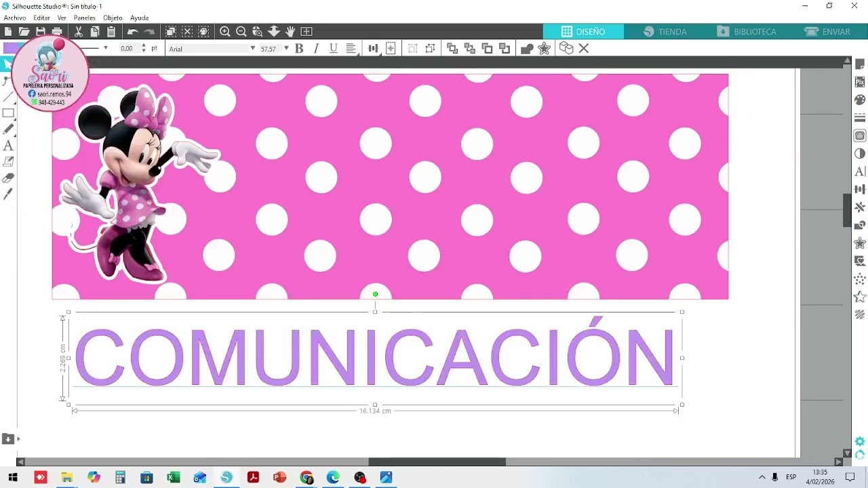This screenshot has height=488, width=868.
Task: Select the Text tool in left toolbar
Action: tap(8, 146)
